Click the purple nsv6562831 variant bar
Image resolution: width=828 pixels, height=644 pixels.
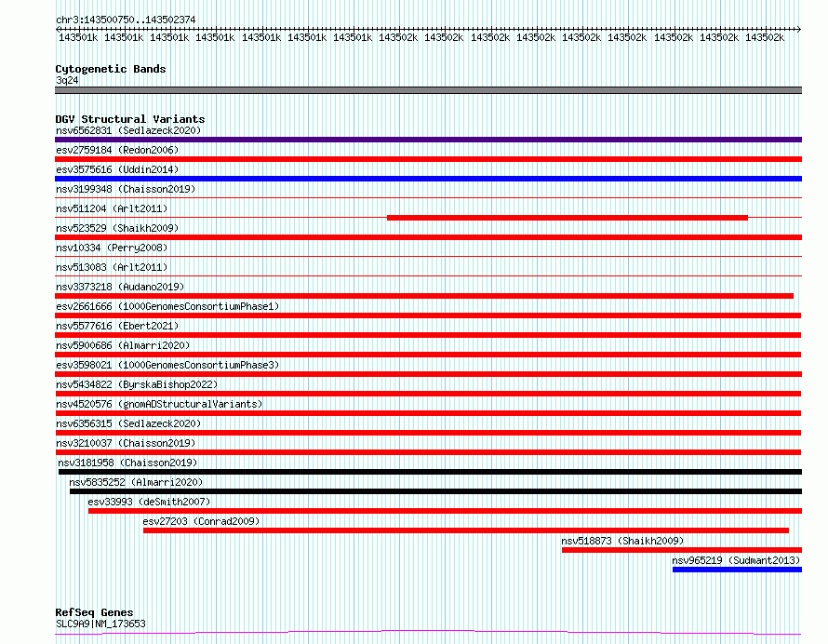click(x=428, y=140)
